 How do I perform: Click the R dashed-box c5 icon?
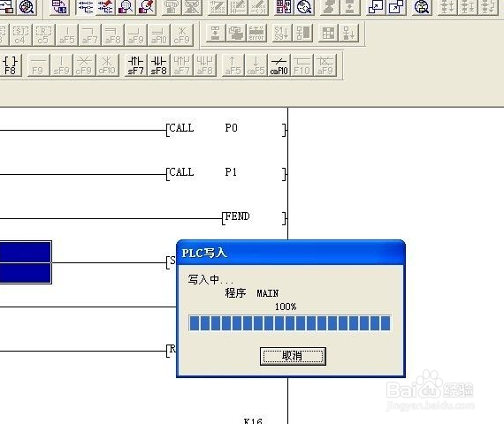(43, 34)
